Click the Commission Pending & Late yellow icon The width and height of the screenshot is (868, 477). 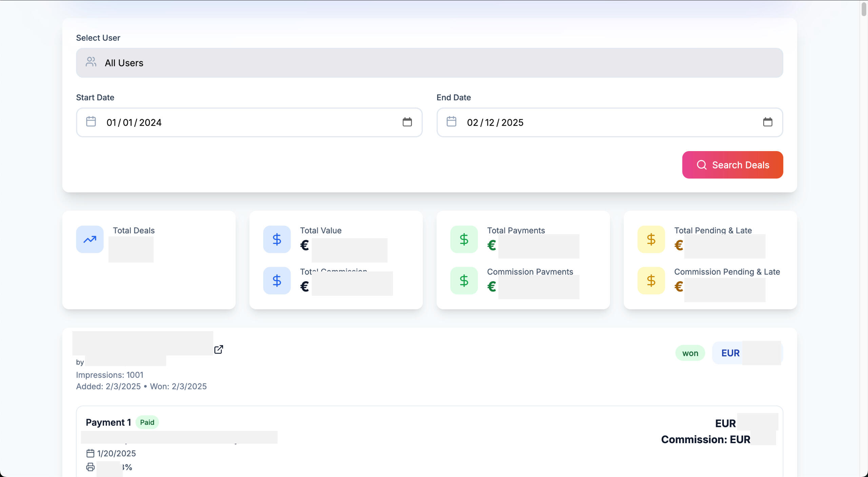pyautogui.click(x=651, y=281)
